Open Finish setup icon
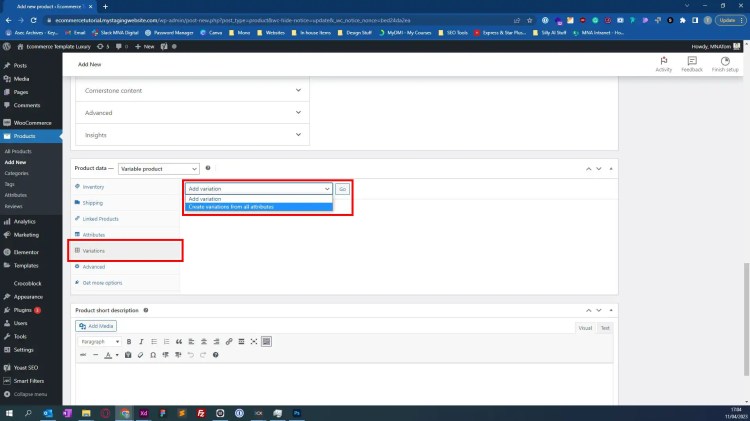The width and height of the screenshot is (750, 421). [725, 64]
